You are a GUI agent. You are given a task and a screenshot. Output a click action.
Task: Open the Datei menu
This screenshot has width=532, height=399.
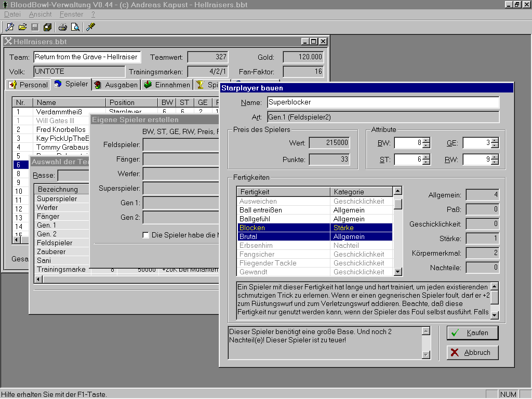coord(12,15)
